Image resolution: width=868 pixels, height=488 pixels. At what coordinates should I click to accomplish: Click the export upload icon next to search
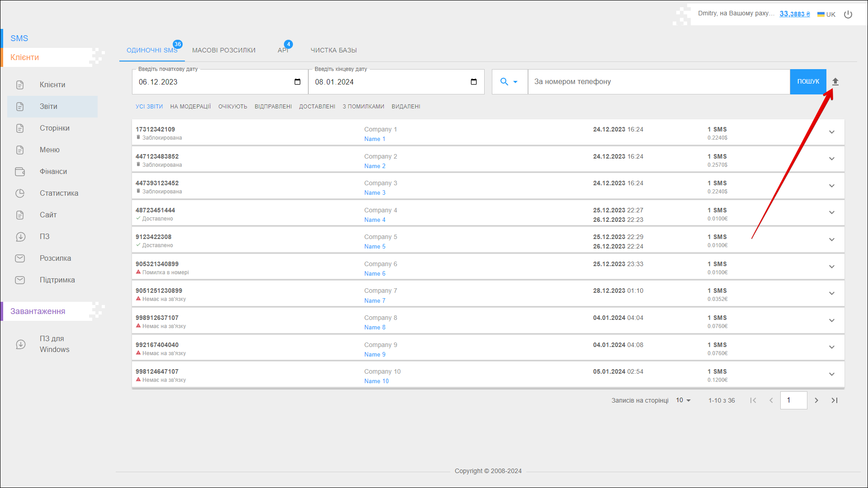click(835, 82)
